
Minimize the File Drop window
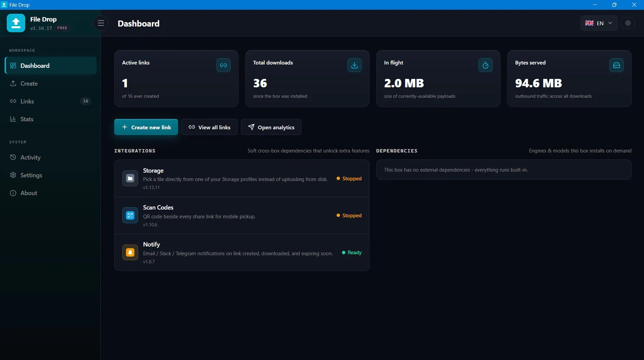click(x=595, y=5)
